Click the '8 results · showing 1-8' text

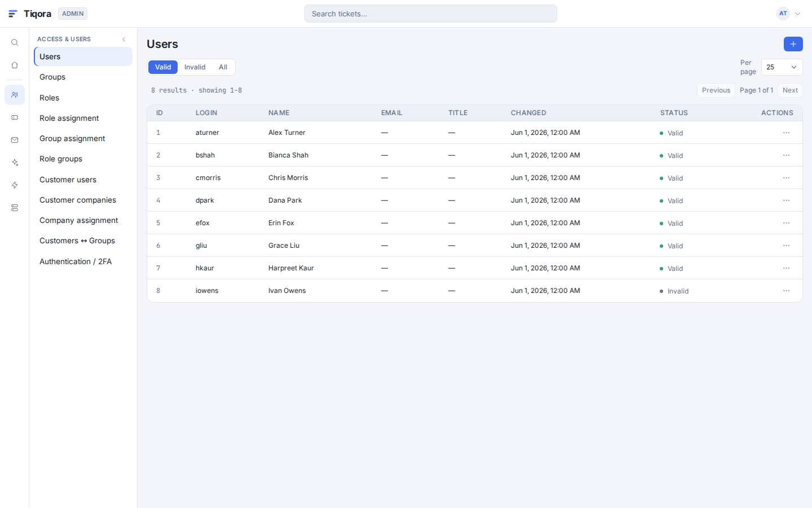[x=196, y=90]
